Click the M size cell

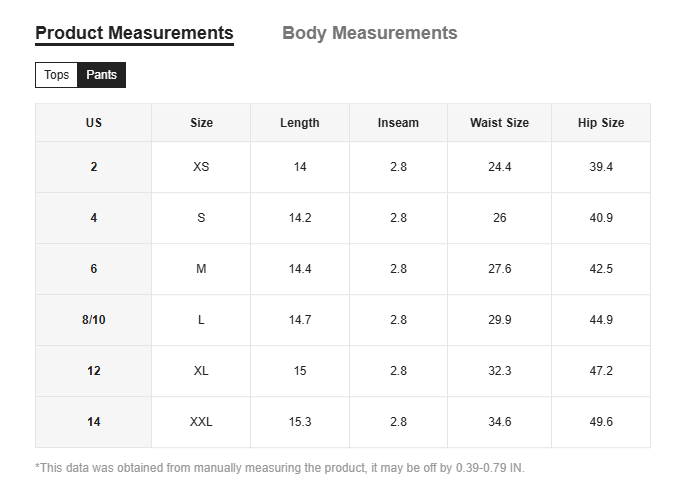pos(201,269)
